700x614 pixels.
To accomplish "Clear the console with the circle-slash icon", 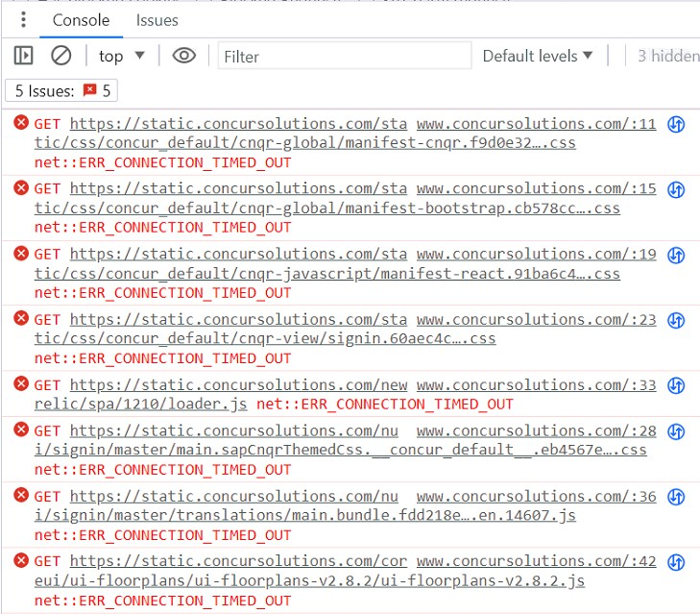I will point(61,56).
